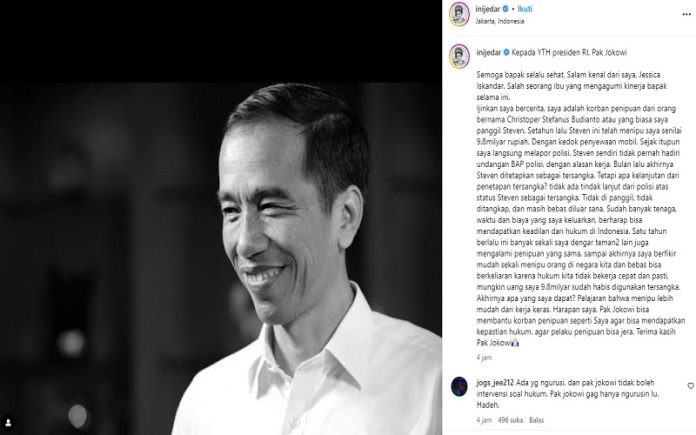Open jogs_jee212 commenter avatar
Viewport: 696px width, 435px height.
tap(459, 386)
